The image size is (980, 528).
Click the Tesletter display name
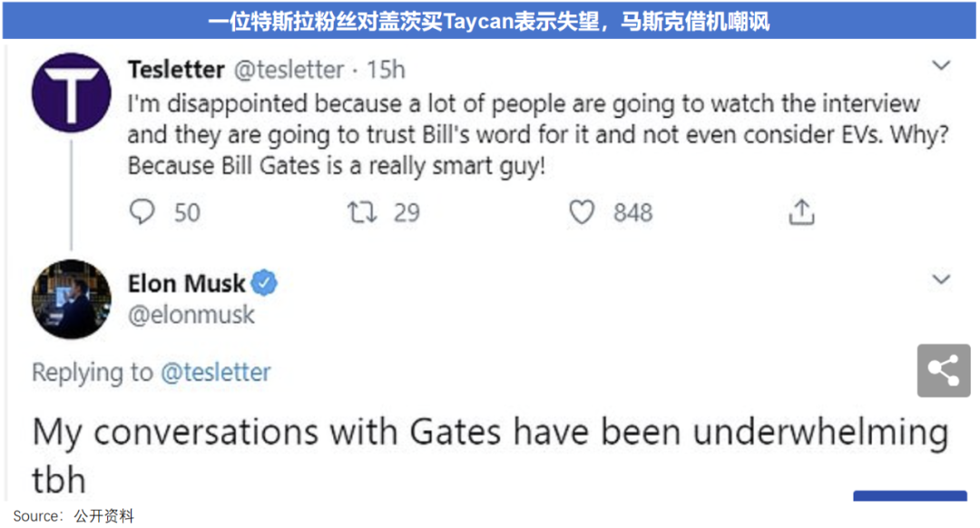(x=176, y=70)
